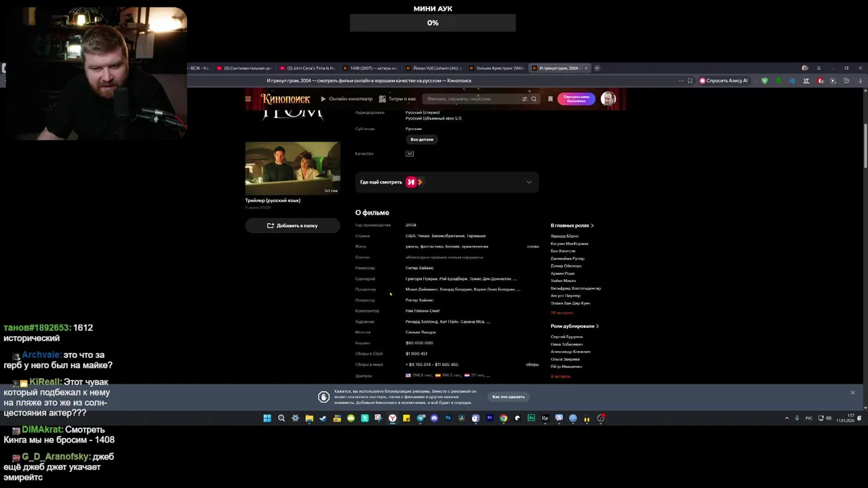Open the Windows Start menu
This screenshot has height=488, width=868.
pyautogui.click(x=267, y=418)
